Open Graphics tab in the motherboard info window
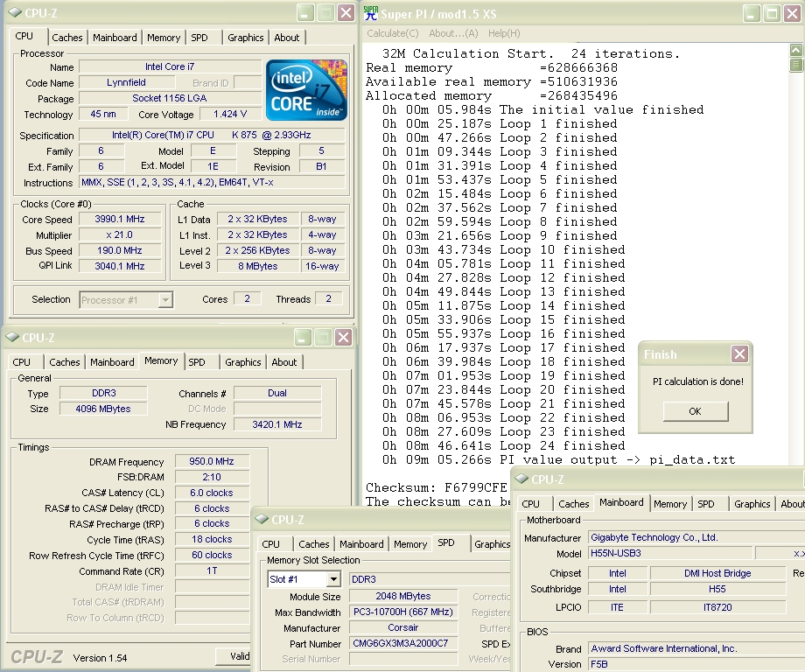Screen dimensions: 805x672 coord(752,504)
